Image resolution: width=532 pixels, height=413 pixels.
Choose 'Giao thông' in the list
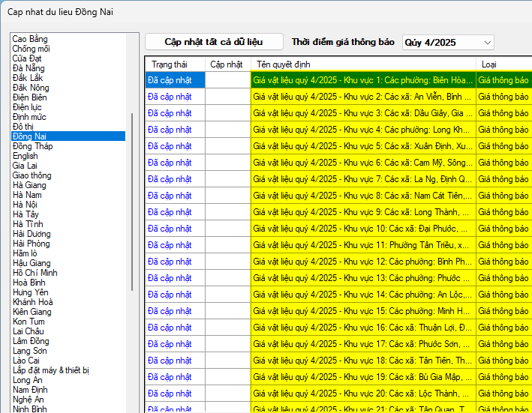pyautogui.click(x=32, y=175)
